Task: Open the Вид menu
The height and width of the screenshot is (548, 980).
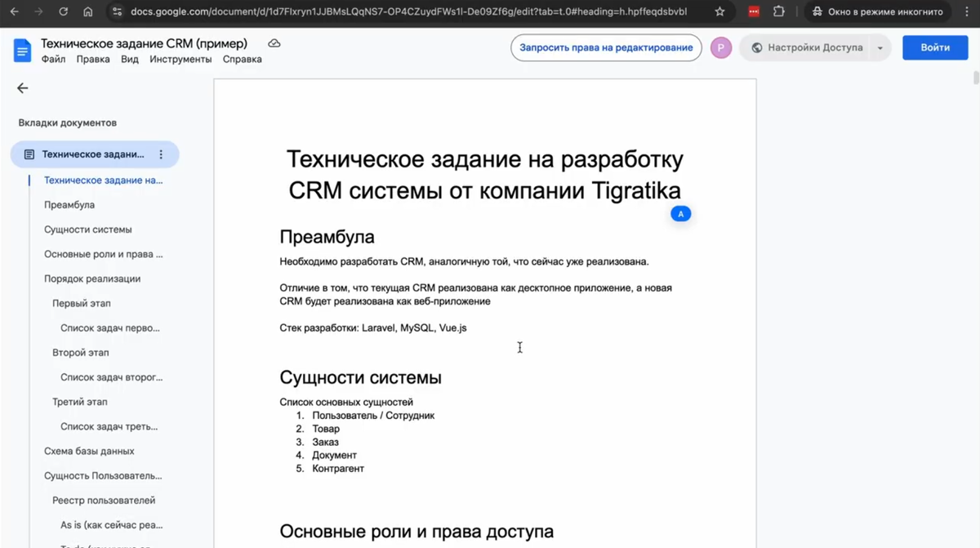Action: click(130, 60)
